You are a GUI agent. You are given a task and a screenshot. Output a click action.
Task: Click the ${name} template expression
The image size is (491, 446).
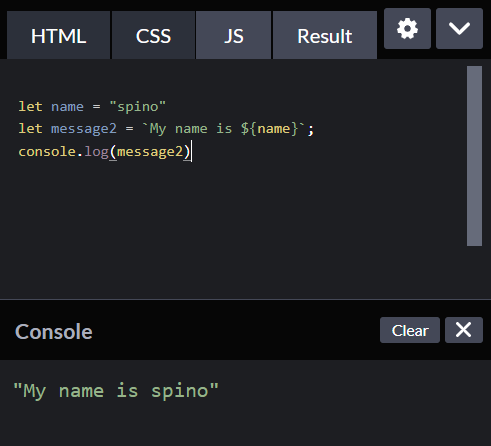point(269,129)
